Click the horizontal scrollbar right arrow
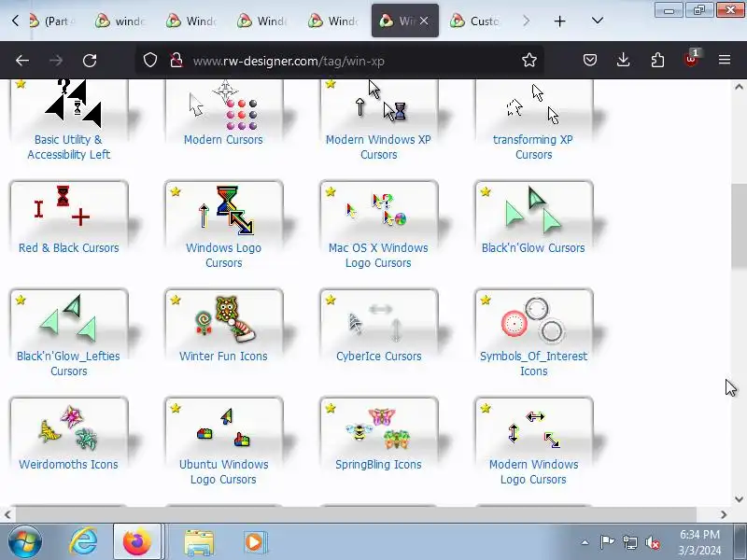 pyautogui.click(x=724, y=514)
